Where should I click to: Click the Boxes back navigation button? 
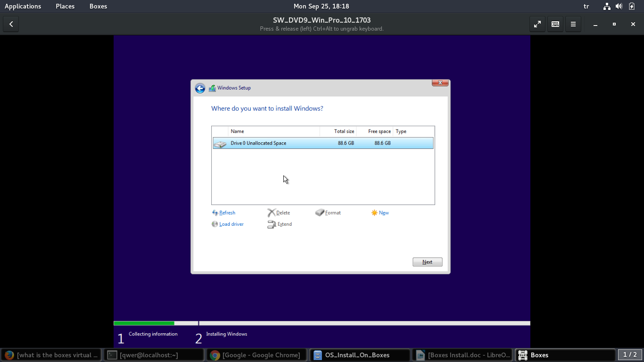11,24
